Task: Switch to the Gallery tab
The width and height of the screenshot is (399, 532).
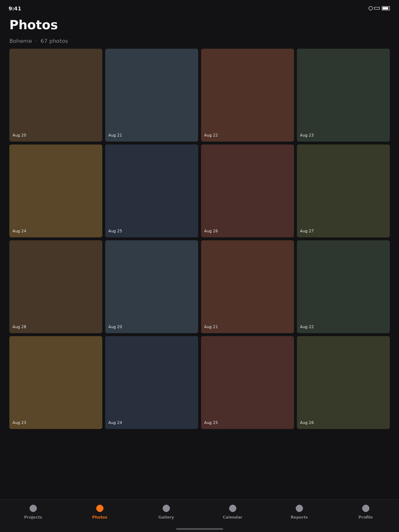Action: [x=166, y=512]
